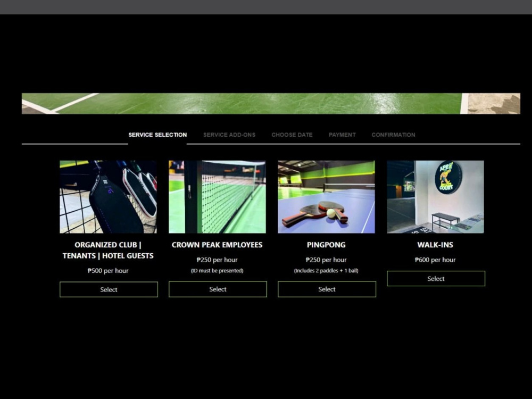Click the '₱500 per hour' price text

(x=108, y=270)
